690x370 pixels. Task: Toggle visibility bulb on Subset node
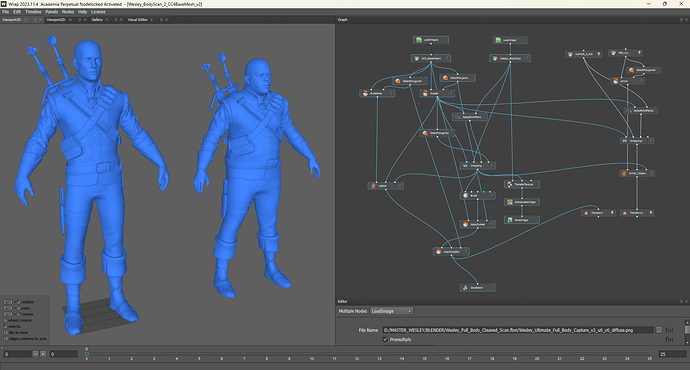(x=451, y=93)
